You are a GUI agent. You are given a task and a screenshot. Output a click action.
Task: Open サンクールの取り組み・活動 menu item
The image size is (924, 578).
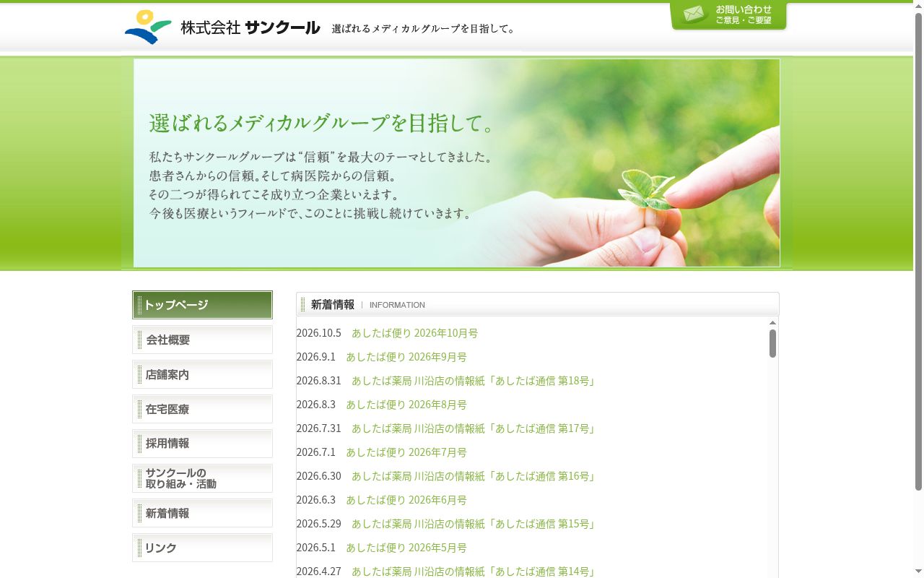pos(202,478)
